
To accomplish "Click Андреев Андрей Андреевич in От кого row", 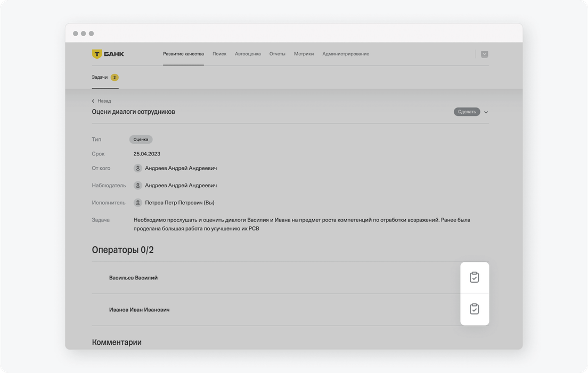I will [x=181, y=168].
